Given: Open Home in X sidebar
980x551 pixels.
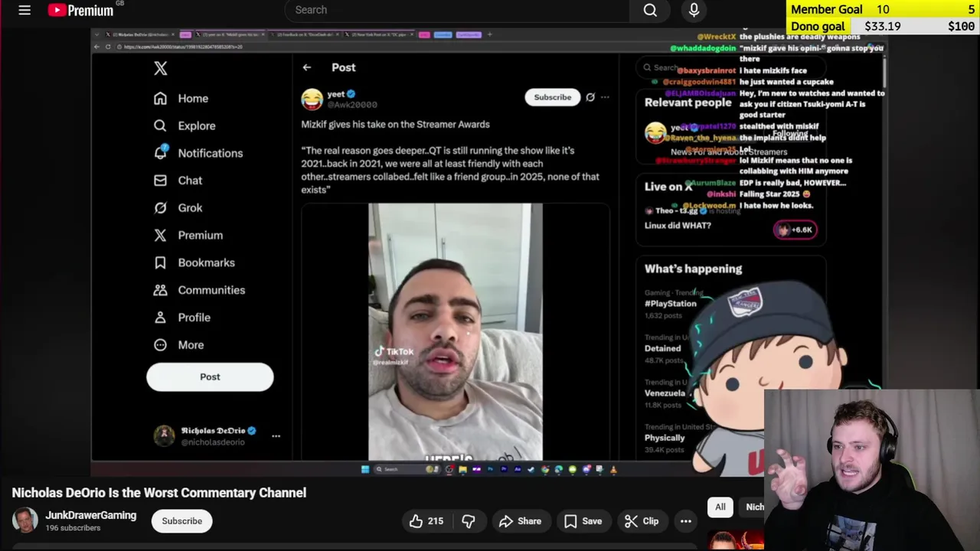Looking at the screenshot, I should point(181,98).
